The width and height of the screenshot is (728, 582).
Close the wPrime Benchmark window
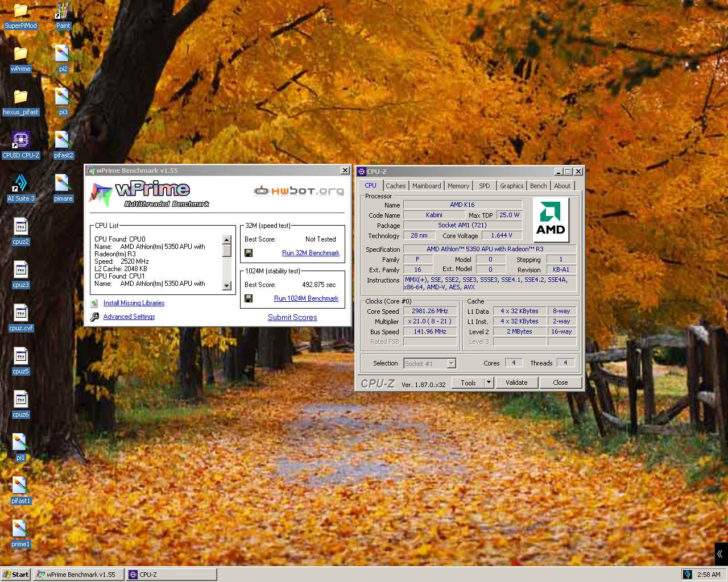345,171
